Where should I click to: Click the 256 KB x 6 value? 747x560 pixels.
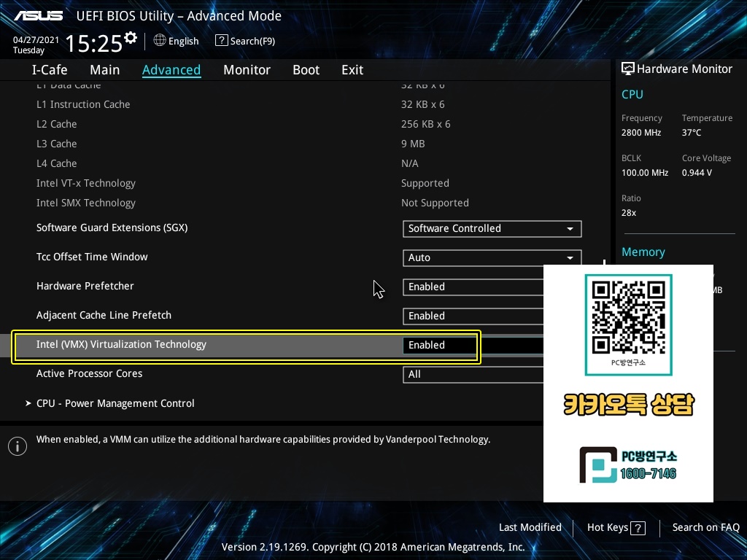(x=425, y=124)
